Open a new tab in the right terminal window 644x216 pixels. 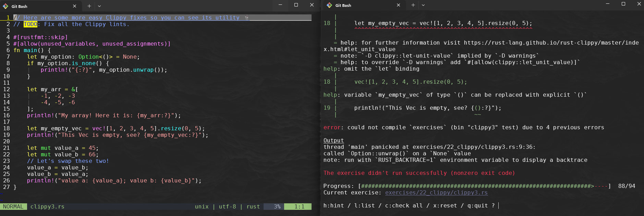(413, 5)
